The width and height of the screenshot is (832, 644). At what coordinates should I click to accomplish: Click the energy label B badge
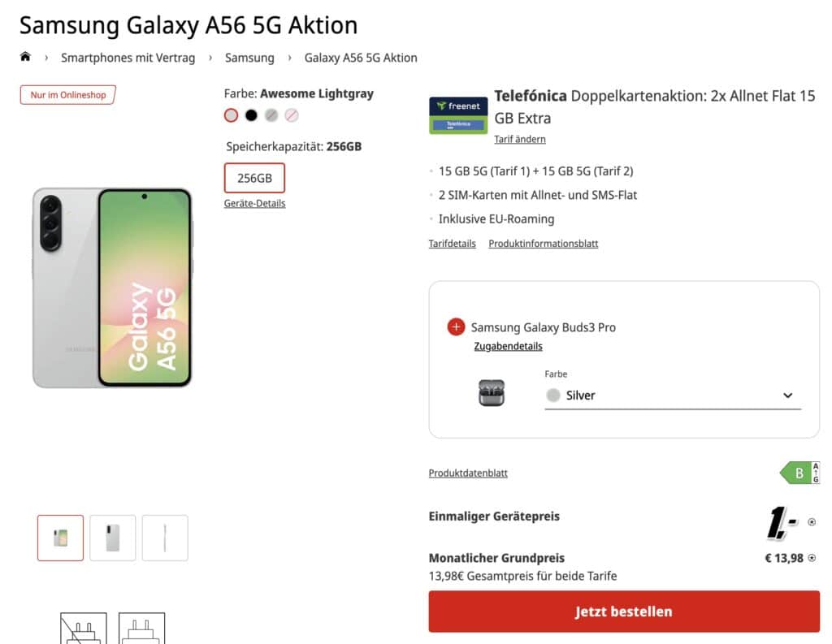pos(799,473)
